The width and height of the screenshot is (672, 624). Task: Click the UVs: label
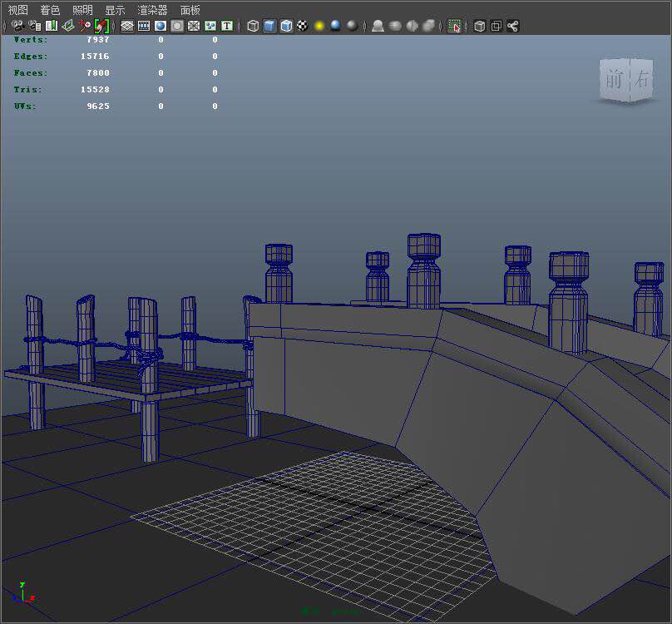(x=25, y=106)
